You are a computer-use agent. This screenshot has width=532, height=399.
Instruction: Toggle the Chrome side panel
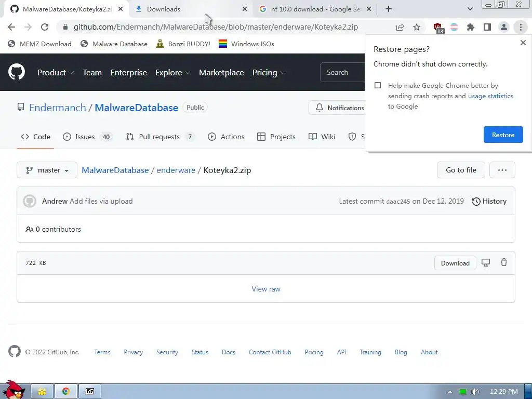[487, 27]
